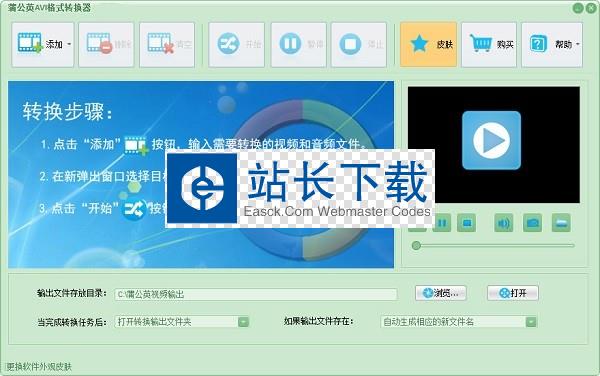Click the output directory field C:\蒲公英视频输出
600x376 pixels.
tap(256, 294)
